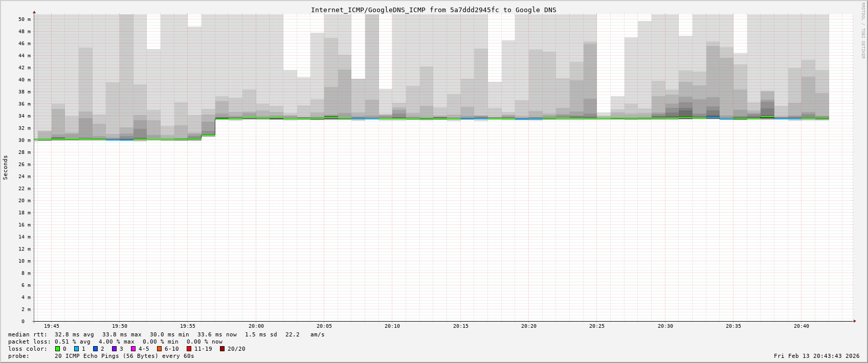Click the vertical Seconds axis label
Viewport: 868px width, 363px height.
point(6,168)
